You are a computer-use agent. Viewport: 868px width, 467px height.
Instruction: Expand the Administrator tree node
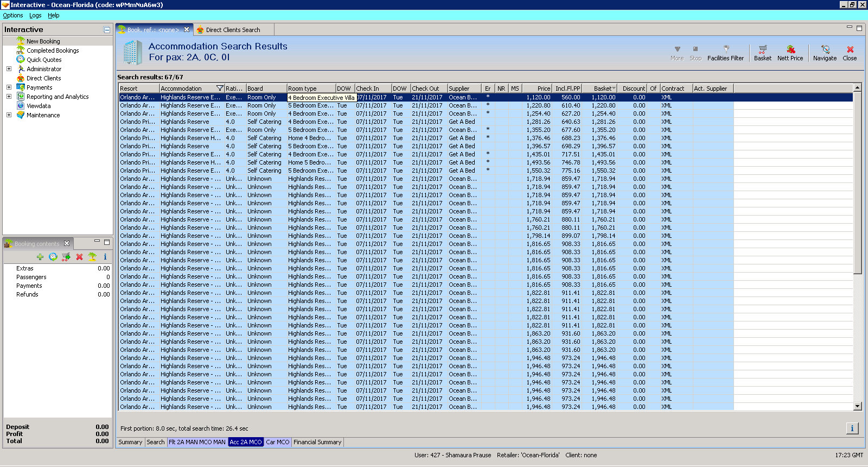pos(9,69)
